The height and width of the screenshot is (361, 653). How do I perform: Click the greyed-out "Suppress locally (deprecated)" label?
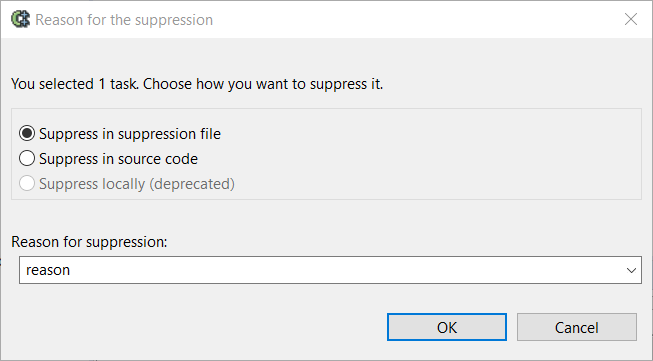(x=137, y=184)
